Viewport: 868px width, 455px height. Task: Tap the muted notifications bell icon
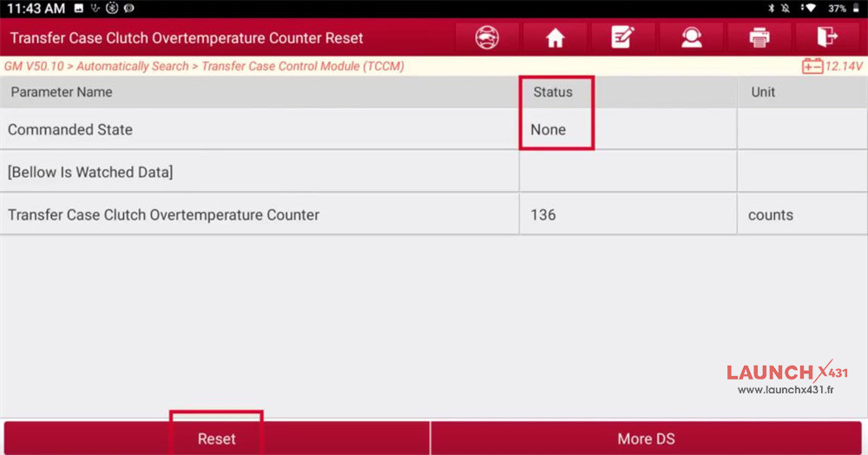tap(786, 9)
